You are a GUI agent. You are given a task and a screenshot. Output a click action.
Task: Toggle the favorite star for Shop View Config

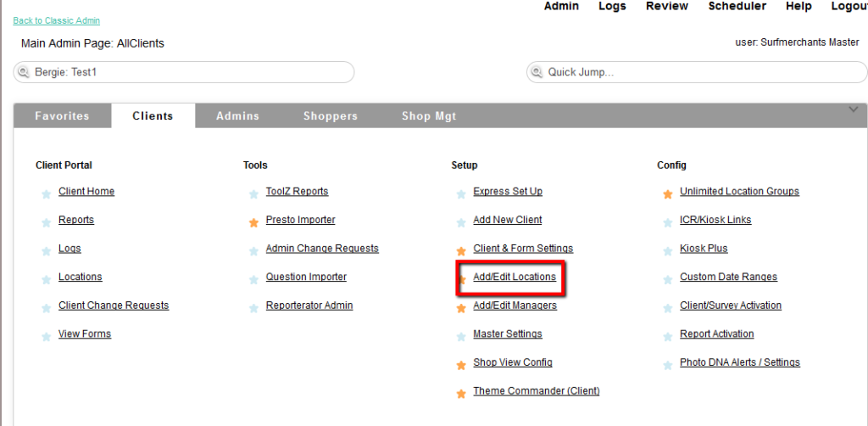461,366
